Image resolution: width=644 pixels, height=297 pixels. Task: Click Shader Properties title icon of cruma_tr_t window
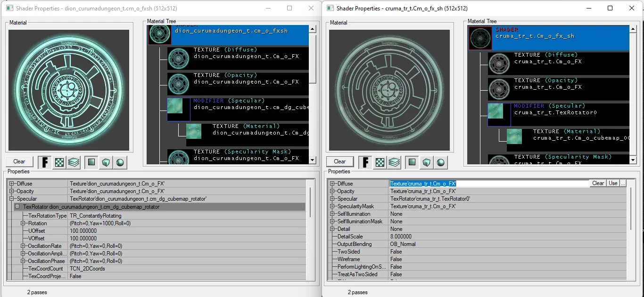[x=330, y=8]
